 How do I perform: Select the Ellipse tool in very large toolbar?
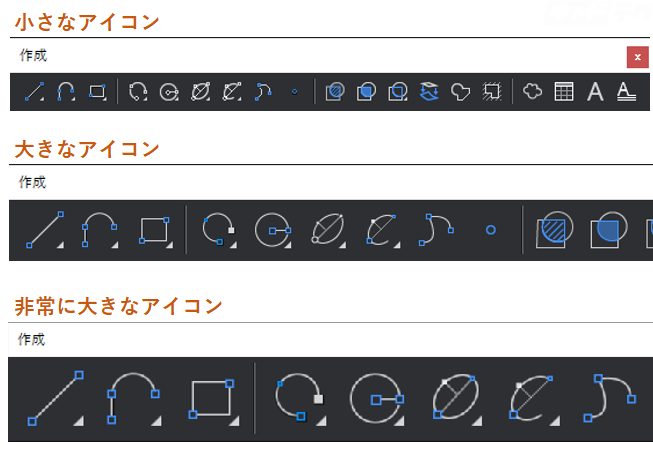[456, 398]
